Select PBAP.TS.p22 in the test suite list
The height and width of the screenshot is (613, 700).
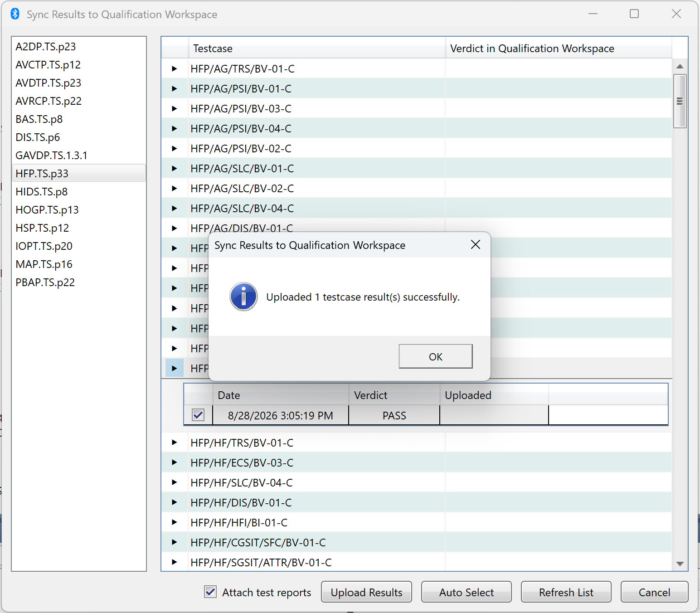pyautogui.click(x=79, y=282)
